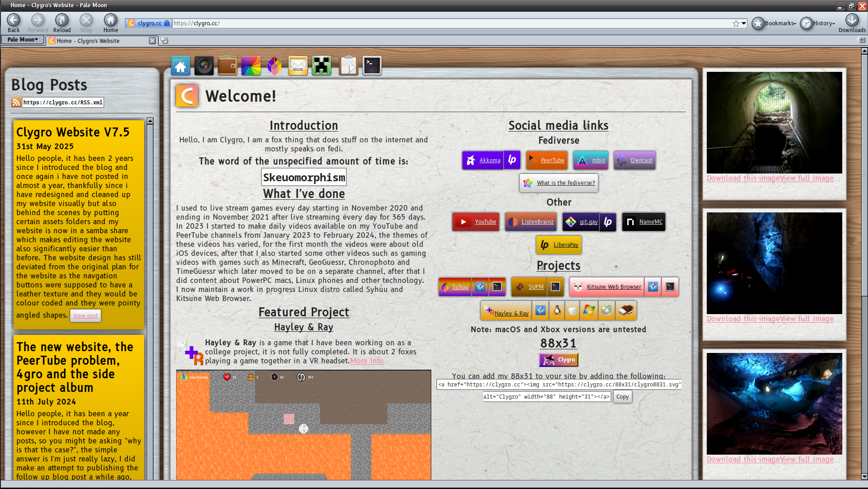Open the Minecraft creeper face icon
Screen dimensions: 868x489
pos(322,66)
